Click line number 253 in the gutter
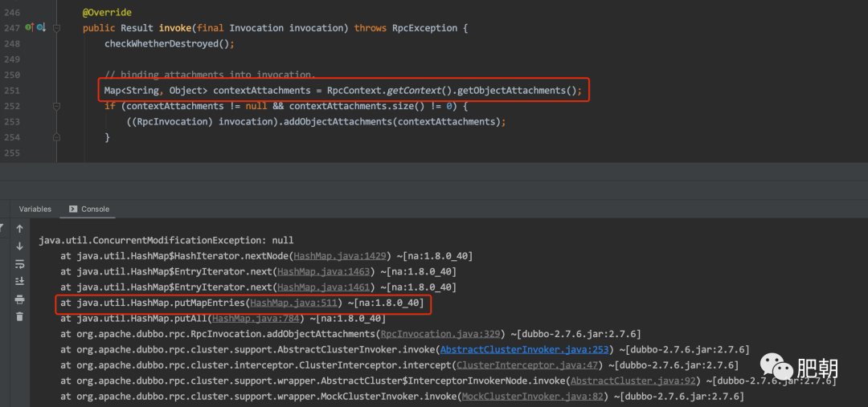Screen dimensions: 868x407 point(11,121)
